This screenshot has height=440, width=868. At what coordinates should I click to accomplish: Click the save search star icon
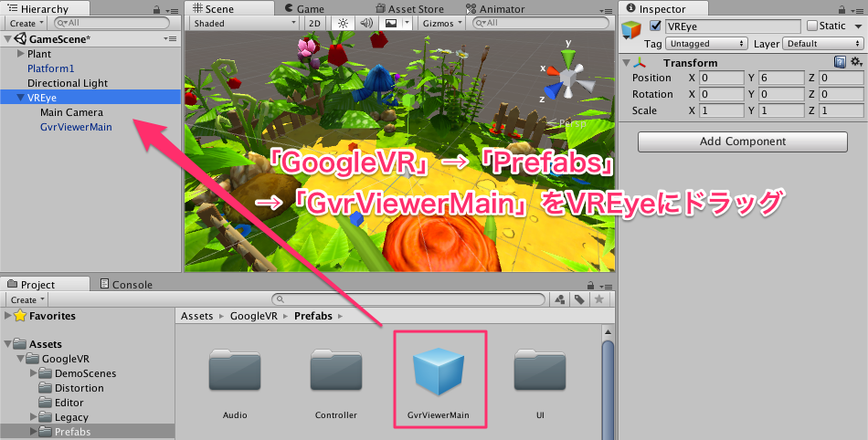tap(598, 299)
